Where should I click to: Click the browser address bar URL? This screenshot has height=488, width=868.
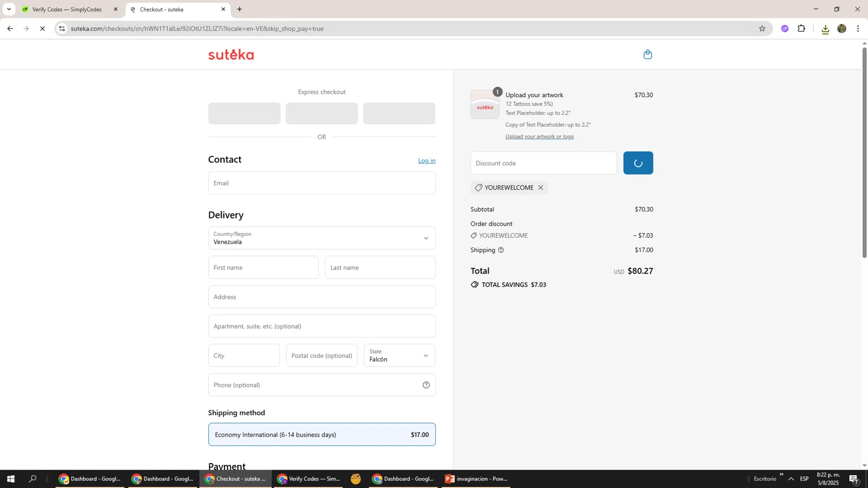197,28
